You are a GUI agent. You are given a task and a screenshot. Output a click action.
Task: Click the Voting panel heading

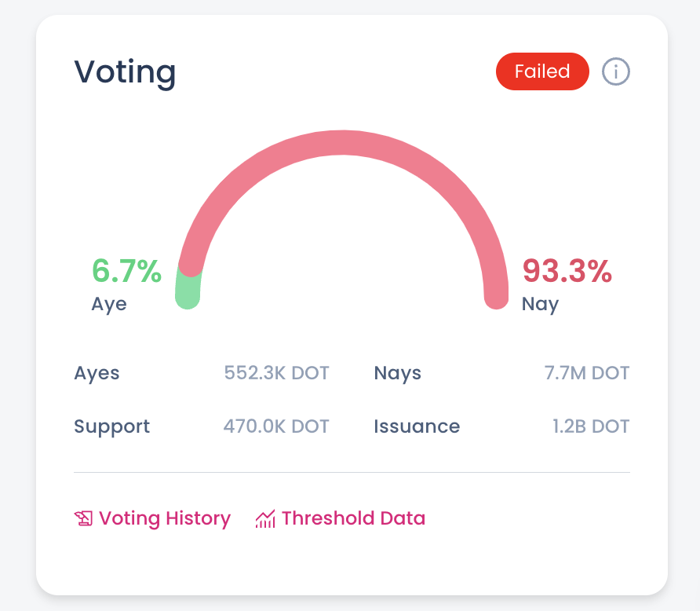(x=126, y=72)
